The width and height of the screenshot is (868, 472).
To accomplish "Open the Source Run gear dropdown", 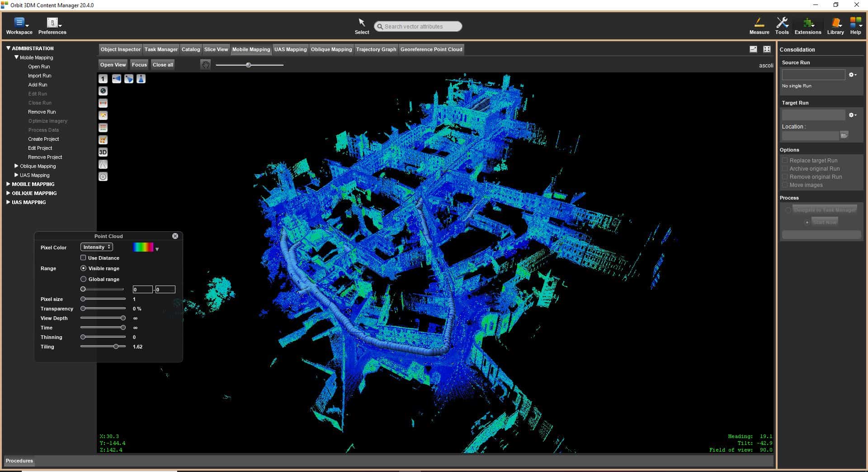I will (x=853, y=75).
